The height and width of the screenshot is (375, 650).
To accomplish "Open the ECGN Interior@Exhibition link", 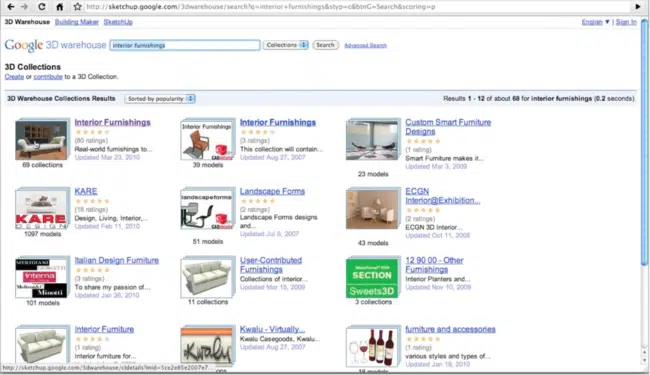I will click(442, 196).
